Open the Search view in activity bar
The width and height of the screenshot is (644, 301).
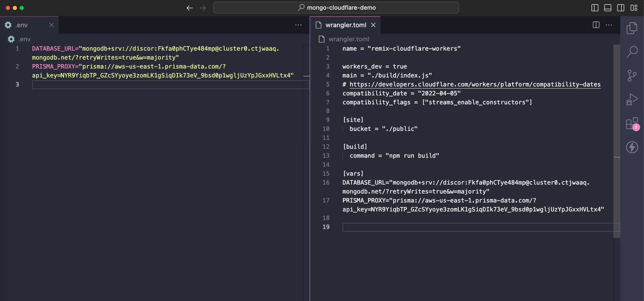[632, 52]
